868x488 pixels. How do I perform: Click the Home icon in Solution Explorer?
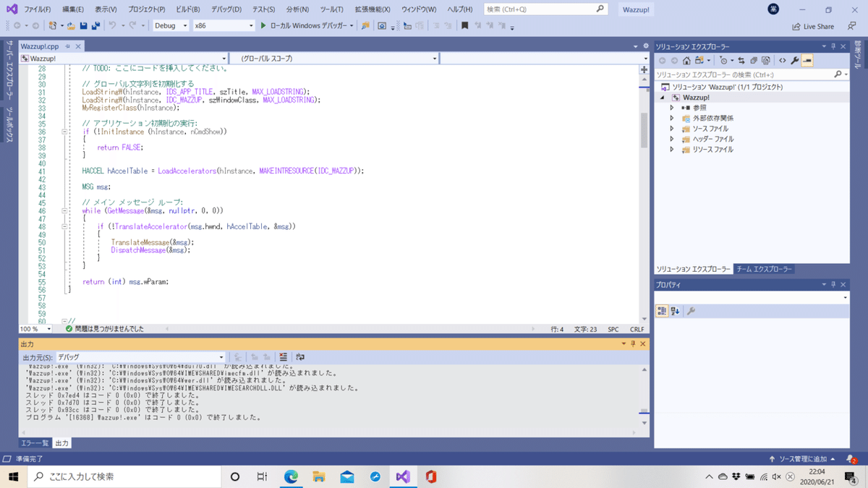tap(686, 61)
